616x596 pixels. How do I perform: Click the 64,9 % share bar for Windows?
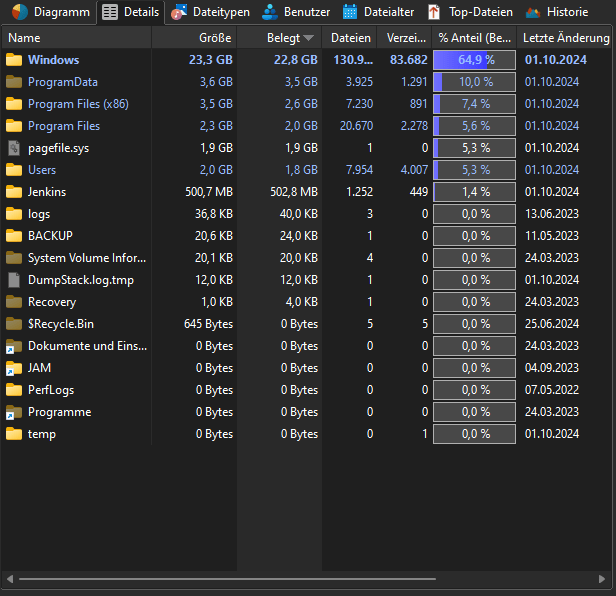tap(474, 60)
